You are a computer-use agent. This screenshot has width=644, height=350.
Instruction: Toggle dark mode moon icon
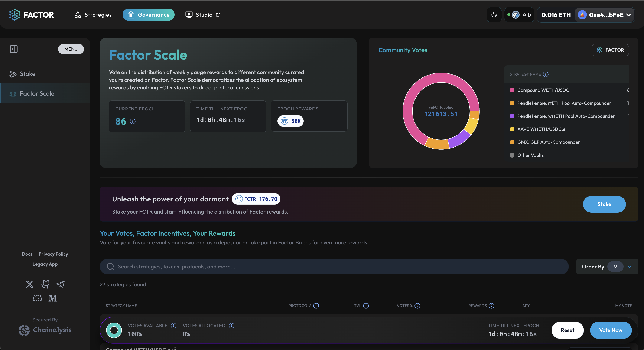point(494,15)
